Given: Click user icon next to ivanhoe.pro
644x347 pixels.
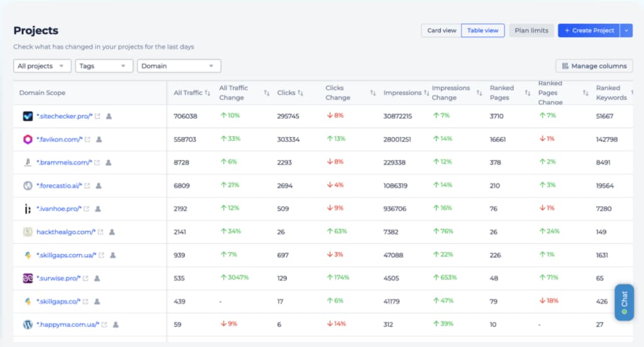Looking at the screenshot, I should [x=97, y=209].
